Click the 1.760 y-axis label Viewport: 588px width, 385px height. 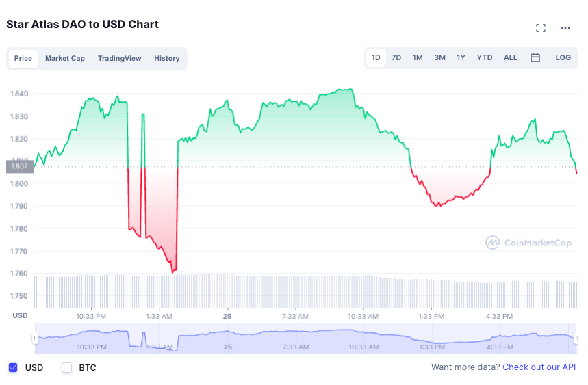coord(19,274)
